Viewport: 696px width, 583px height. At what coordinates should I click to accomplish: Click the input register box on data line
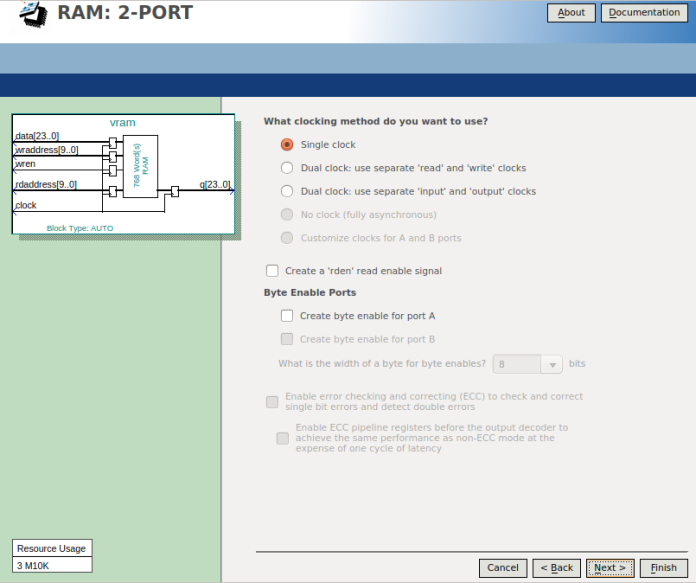click(113, 143)
